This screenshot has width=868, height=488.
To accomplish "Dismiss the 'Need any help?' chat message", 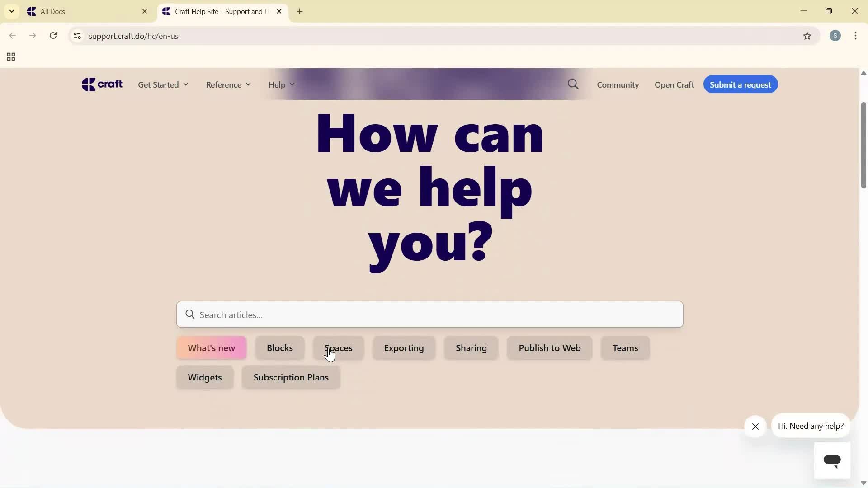I will click(755, 427).
